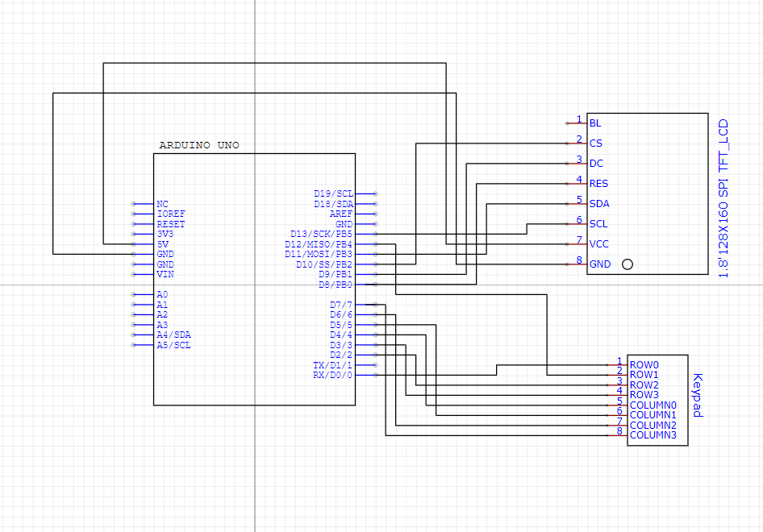Click the RX/D0/0 pin label
763x532 pixels.
332,376
